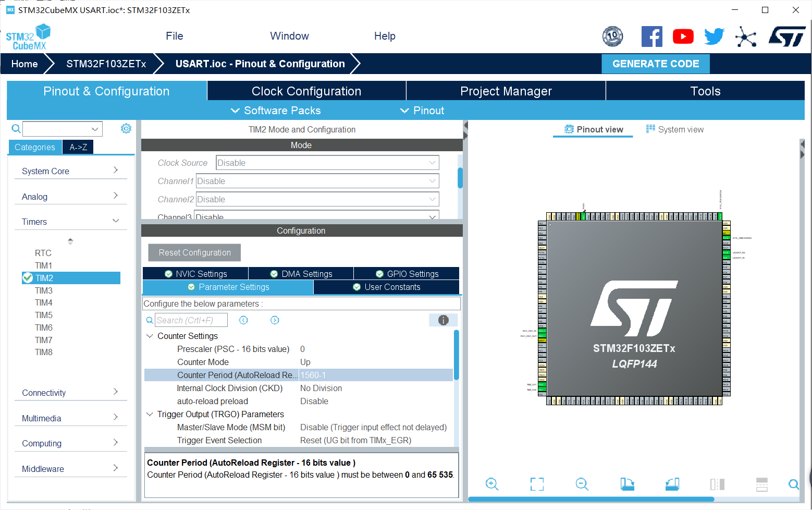Open the Window menu
Image resolution: width=812 pixels, height=510 pixels.
click(x=289, y=36)
